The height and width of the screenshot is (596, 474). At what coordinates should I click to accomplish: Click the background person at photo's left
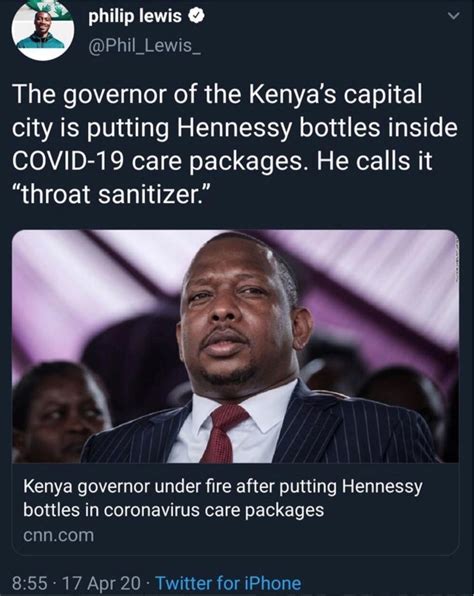[x=59, y=412]
